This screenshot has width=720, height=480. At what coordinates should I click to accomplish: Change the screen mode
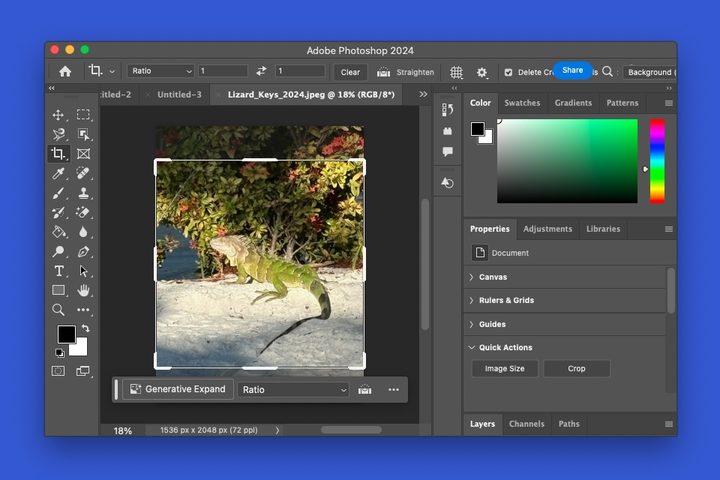[83, 371]
